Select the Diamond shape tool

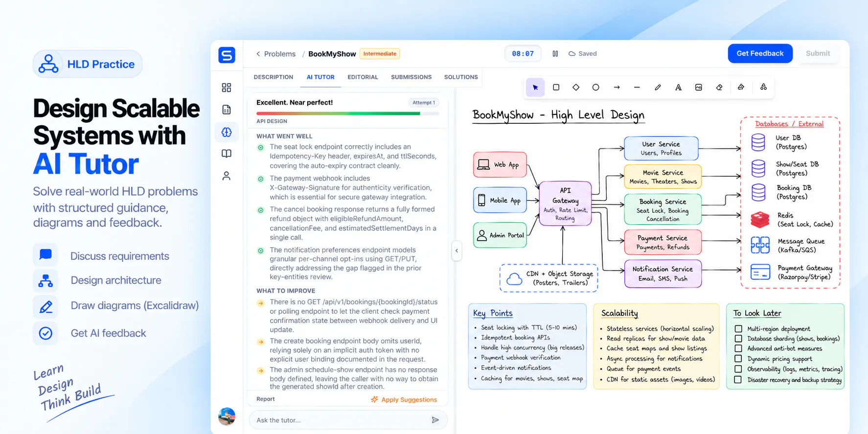(576, 88)
